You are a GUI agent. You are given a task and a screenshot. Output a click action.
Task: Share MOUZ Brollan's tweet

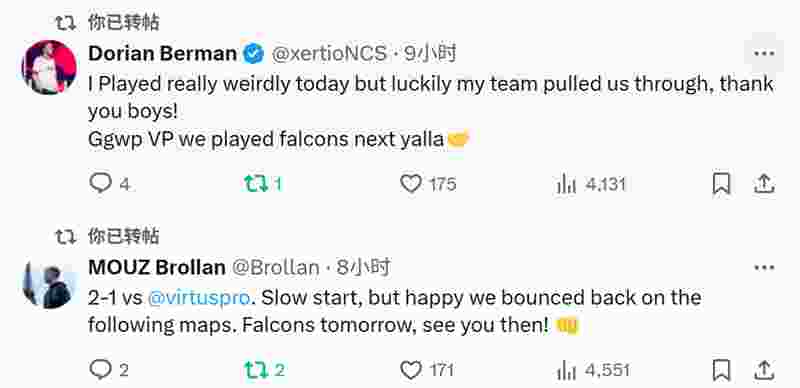[x=764, y=370]
